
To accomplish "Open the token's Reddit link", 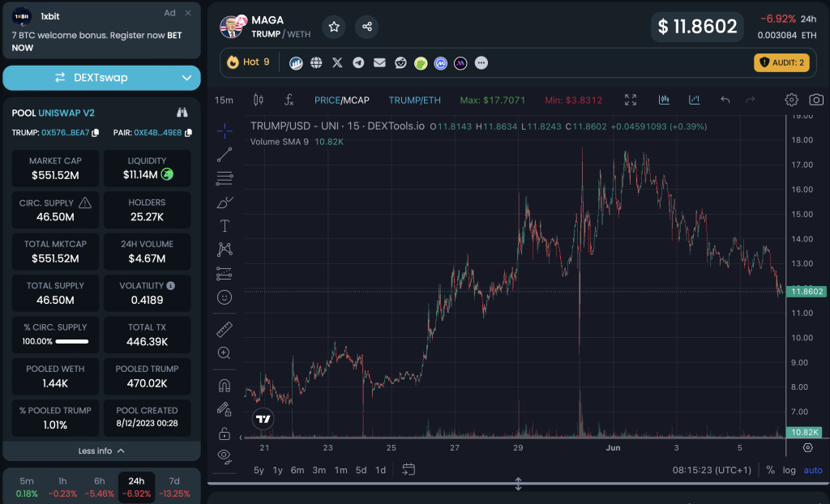I will (400, 62).
